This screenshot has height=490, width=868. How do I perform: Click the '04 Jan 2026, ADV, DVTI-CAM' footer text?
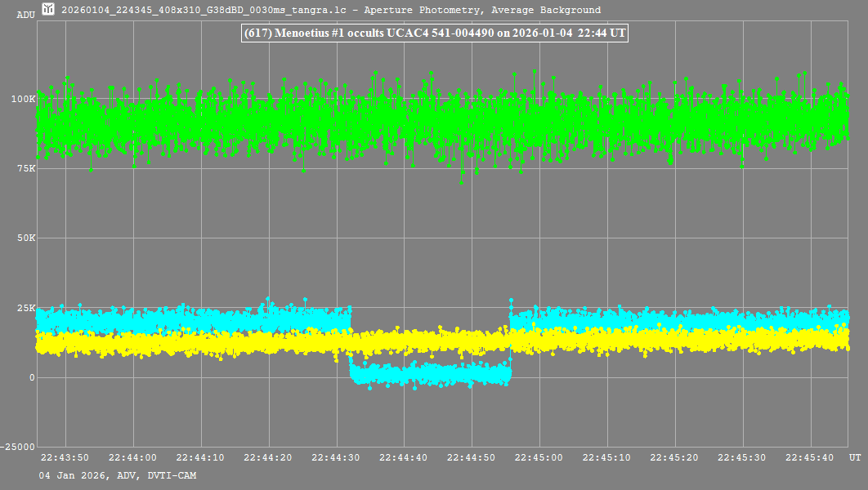118,475
